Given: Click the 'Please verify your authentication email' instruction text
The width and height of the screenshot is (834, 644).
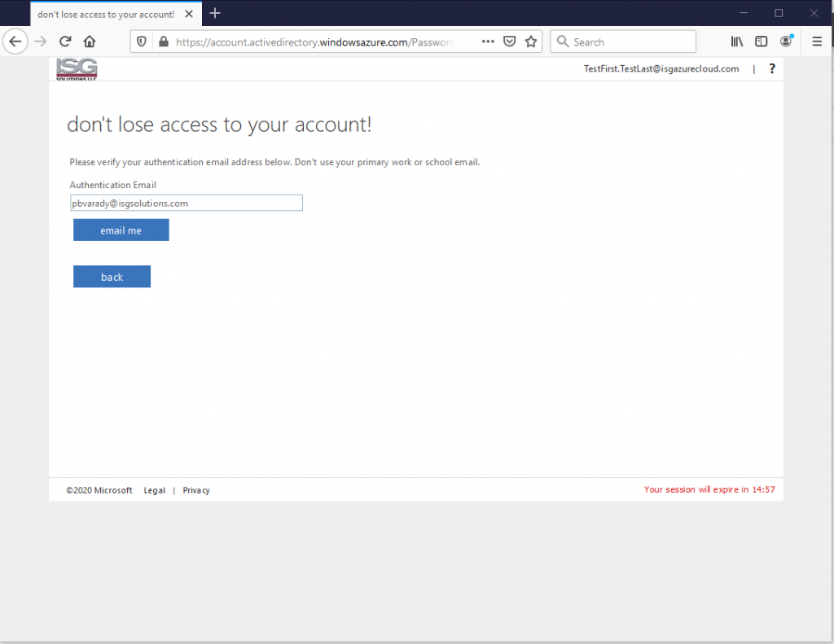Looking at the screenshot, I should point(274,162).
